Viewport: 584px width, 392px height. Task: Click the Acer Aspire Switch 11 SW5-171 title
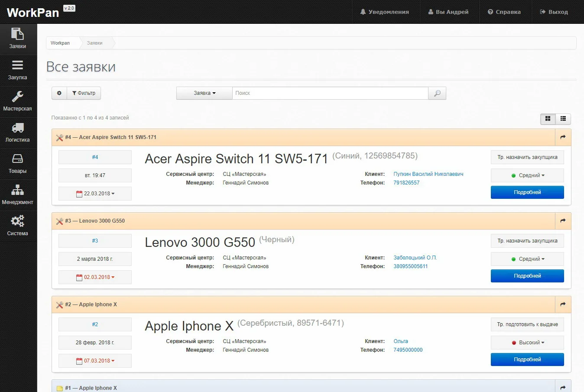(x=236, y=159)
